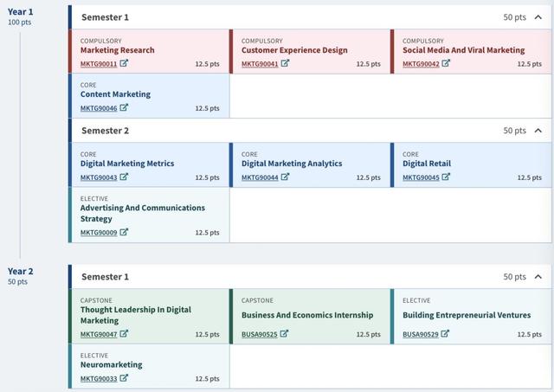Click the Customer Experience Design title
Viewport: 554px width, 392px height.
click(294, 50)
